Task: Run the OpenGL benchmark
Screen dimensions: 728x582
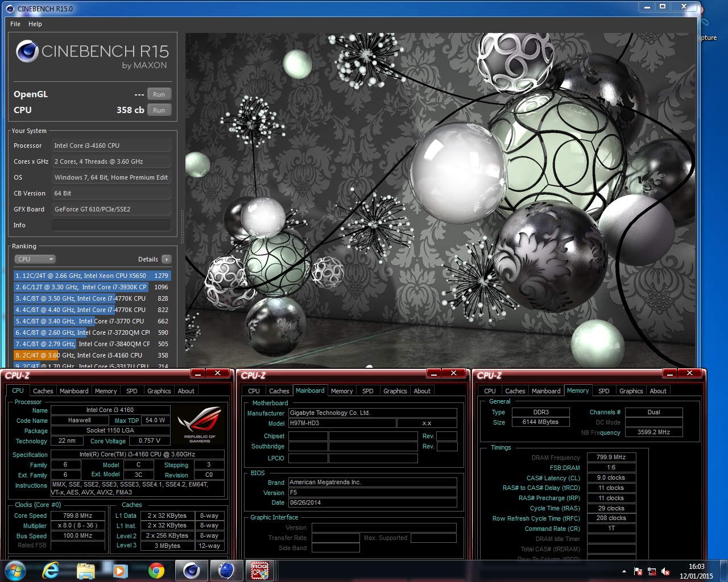Action: point(159,94)
